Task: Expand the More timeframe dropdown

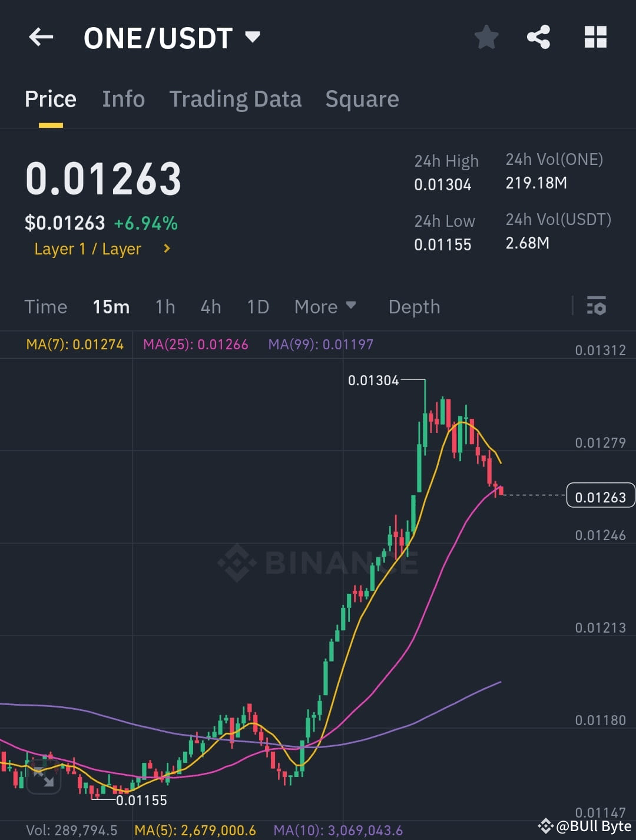Action: (326, 306)
